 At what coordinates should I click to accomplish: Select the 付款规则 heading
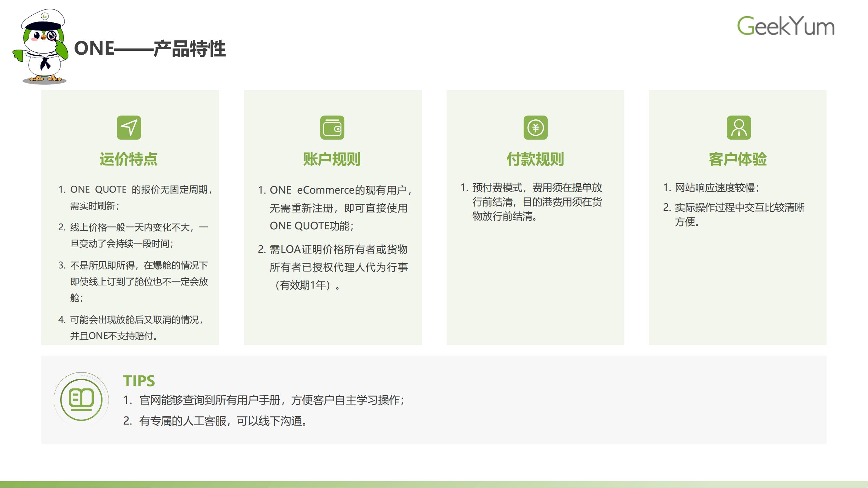tap(535, 159)
